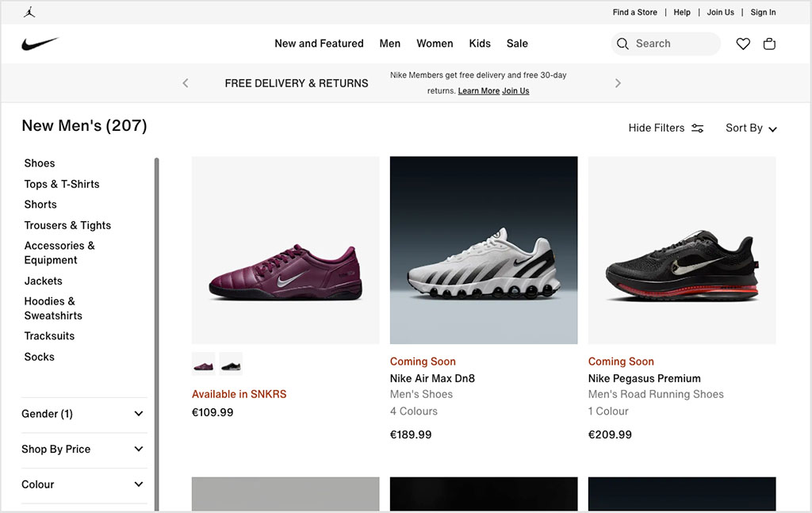Click the Join Us link in banner

(515, 90)
